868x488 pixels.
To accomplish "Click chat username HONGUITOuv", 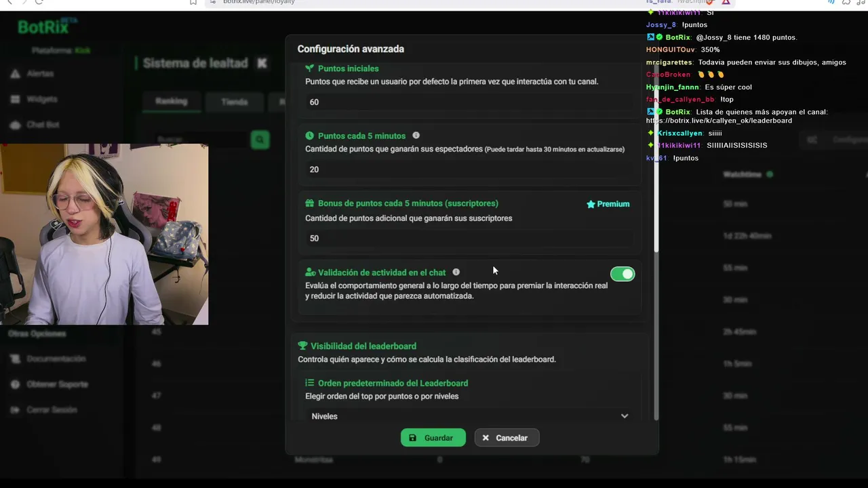I will point(671,49).
